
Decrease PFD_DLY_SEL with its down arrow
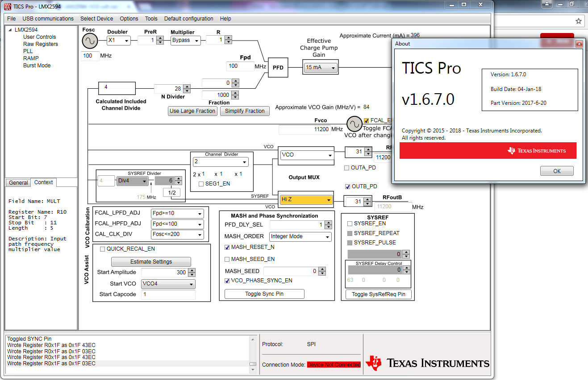click(329, 227)
